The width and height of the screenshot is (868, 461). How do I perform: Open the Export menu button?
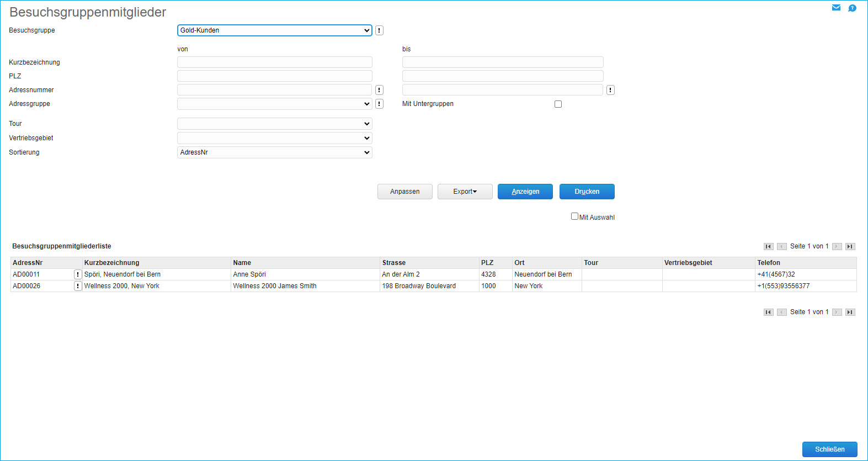465,192
